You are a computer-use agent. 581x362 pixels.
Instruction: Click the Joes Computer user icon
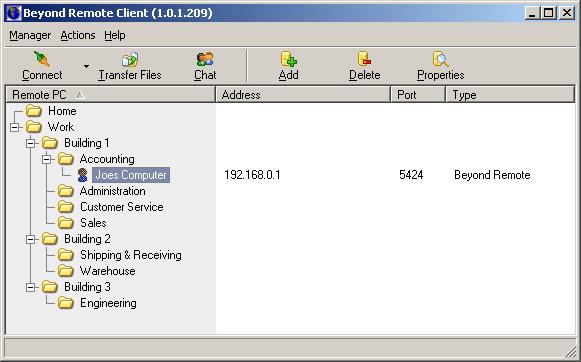[x=82, y=175]
